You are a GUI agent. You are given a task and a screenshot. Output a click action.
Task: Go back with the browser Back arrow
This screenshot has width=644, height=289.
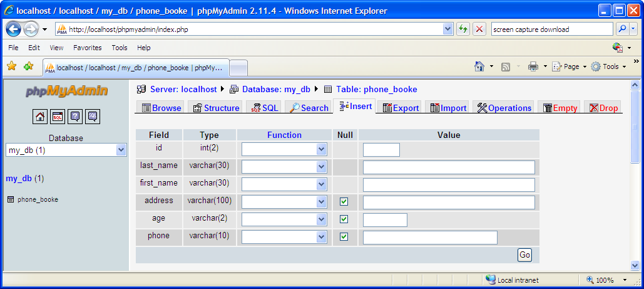click(13, 29)
